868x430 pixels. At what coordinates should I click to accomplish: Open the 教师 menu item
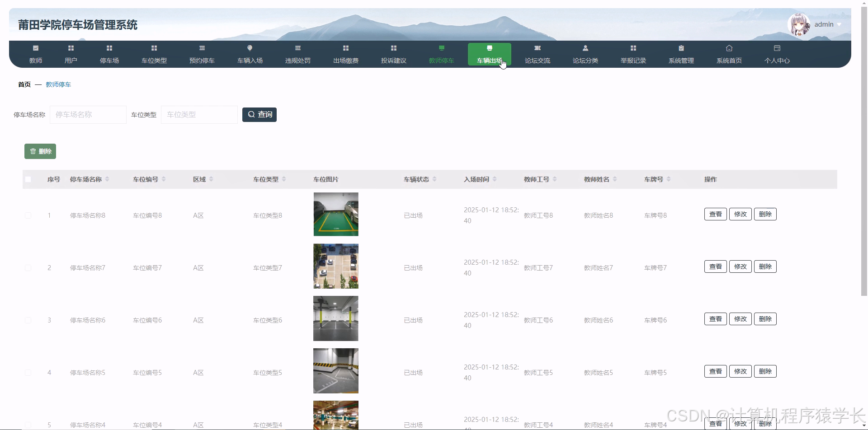tap(36, 61)
